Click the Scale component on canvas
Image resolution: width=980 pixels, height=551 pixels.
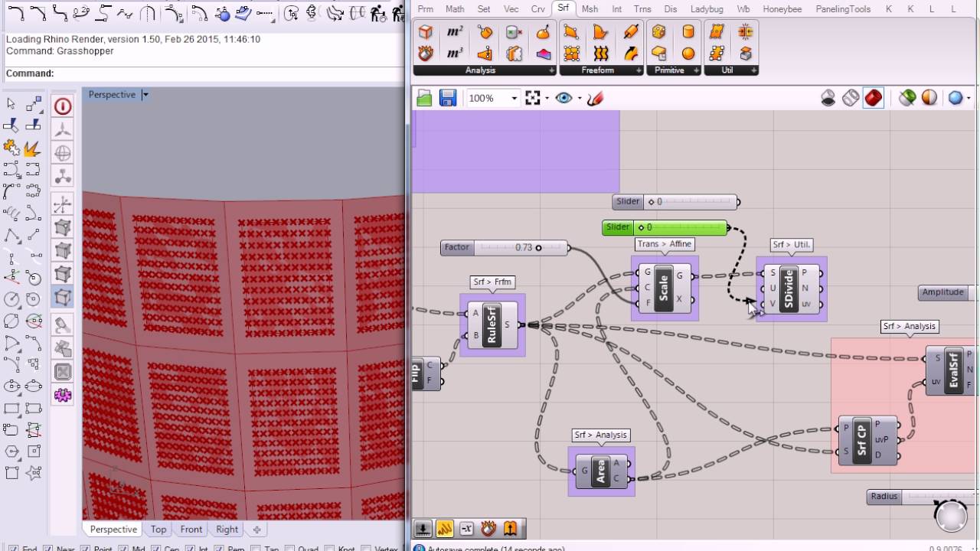click(x=664, y=288)
